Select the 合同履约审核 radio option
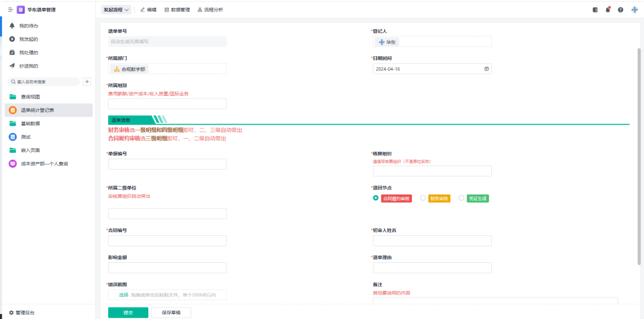Image resolution: width=644 pixels, height=319 pixels. [376, 198]
